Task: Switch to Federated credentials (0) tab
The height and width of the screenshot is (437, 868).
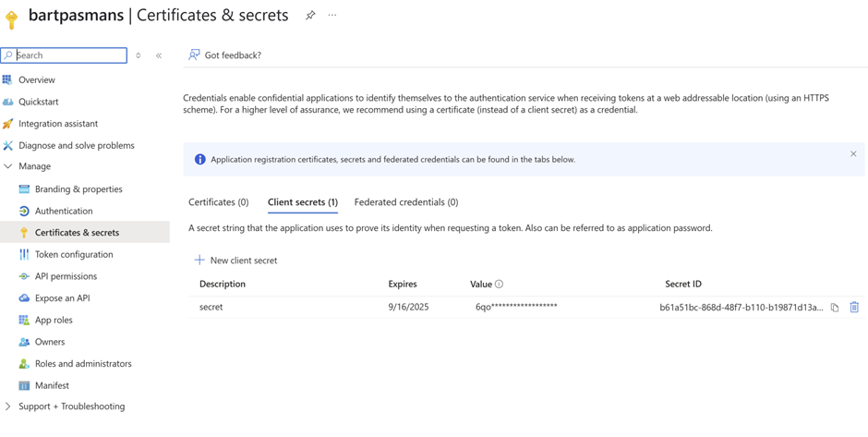Action: tap(406, 202)
